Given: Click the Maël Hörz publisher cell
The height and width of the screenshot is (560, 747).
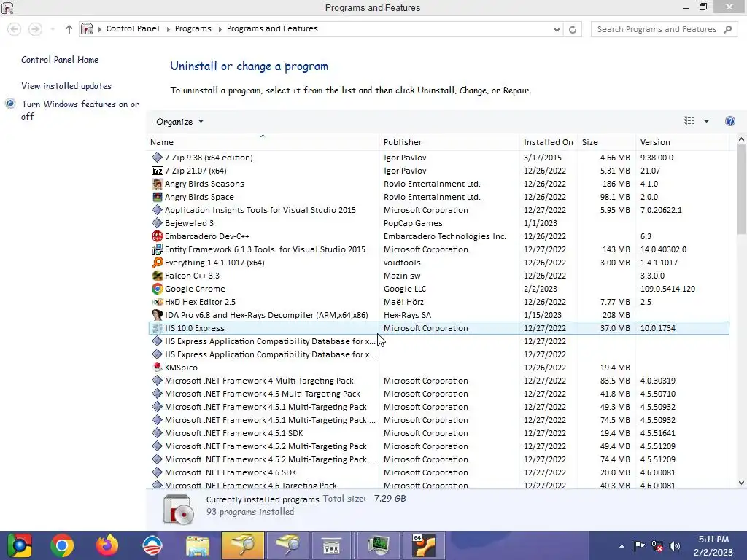Looking at the screenshot, I should 403,302.
